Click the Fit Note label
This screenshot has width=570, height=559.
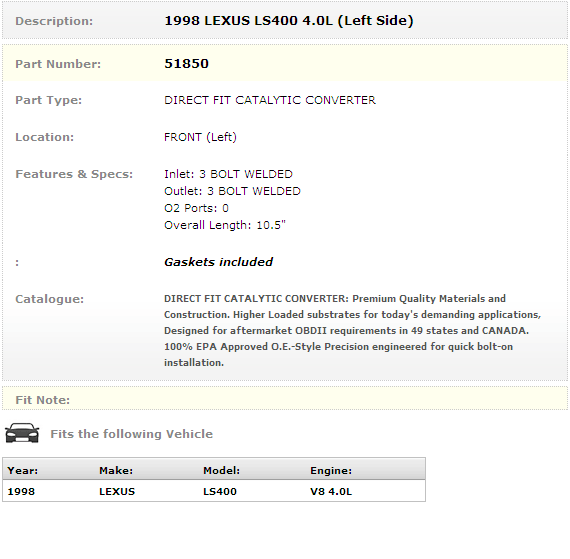coord(43,400)
